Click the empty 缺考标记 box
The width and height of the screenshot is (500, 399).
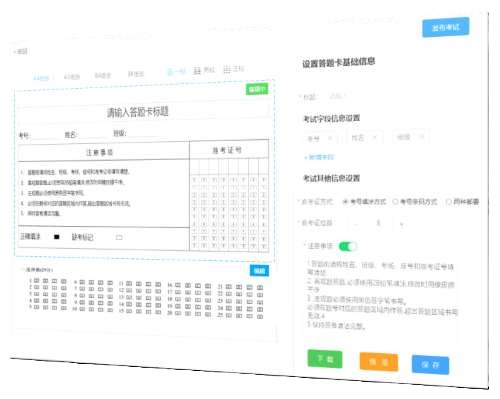[119, 237]
